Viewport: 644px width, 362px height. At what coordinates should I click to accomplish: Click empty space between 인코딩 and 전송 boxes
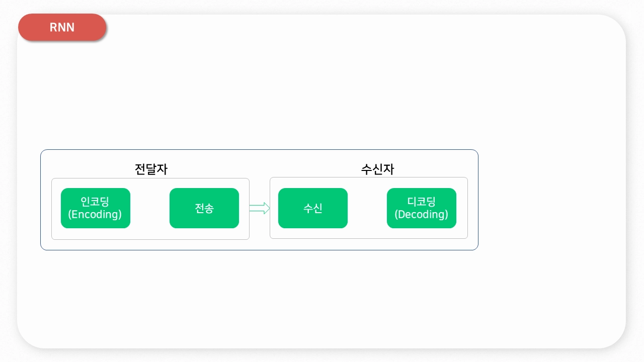pyautogui.click(x=150, y=208)
